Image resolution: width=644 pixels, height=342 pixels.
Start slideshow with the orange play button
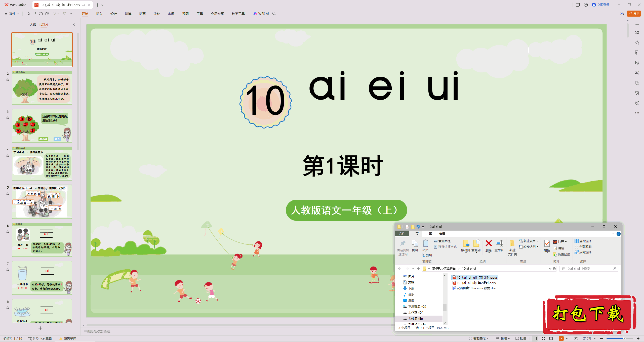click(561, 338)
